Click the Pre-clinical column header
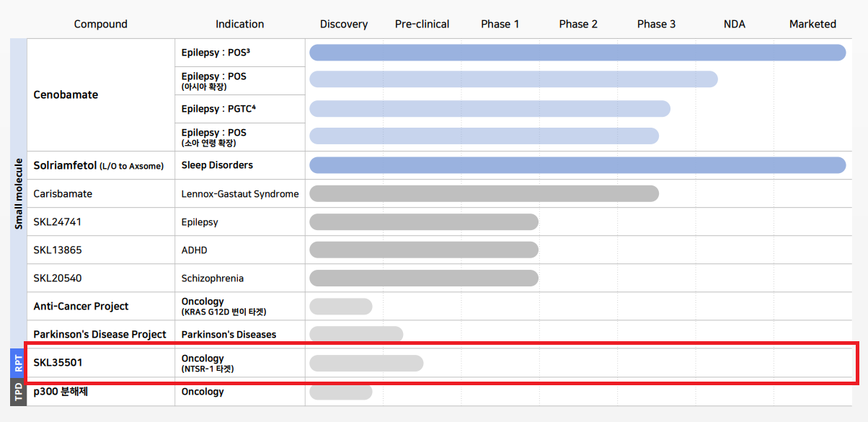The image size is (868, 422). [x=422, y=24]
